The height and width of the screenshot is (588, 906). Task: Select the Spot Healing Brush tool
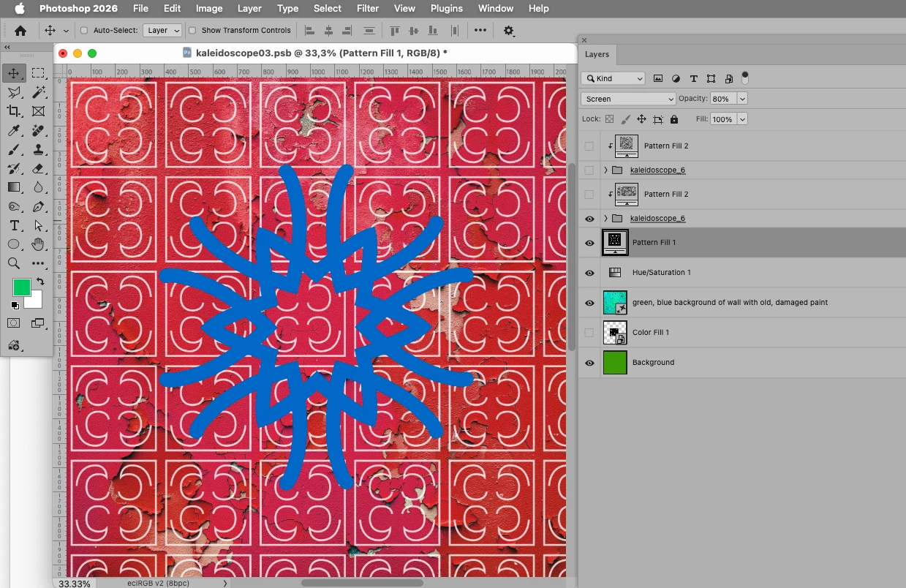tap(38, 130)
